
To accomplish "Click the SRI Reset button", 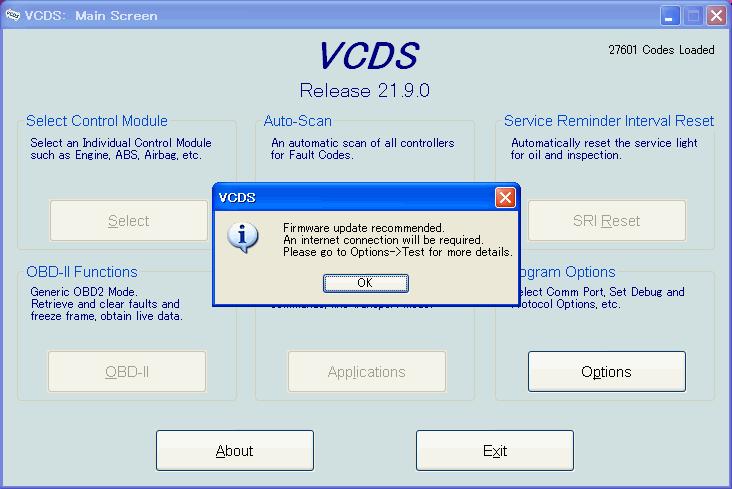I will click(606, 220).
